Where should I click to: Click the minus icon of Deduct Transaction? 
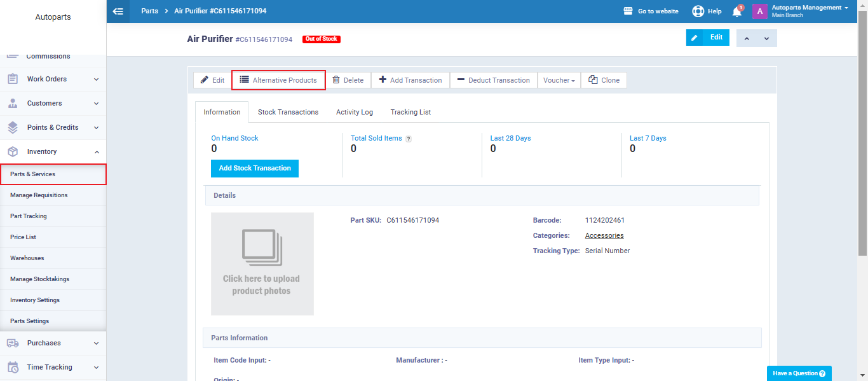(461, 80)
